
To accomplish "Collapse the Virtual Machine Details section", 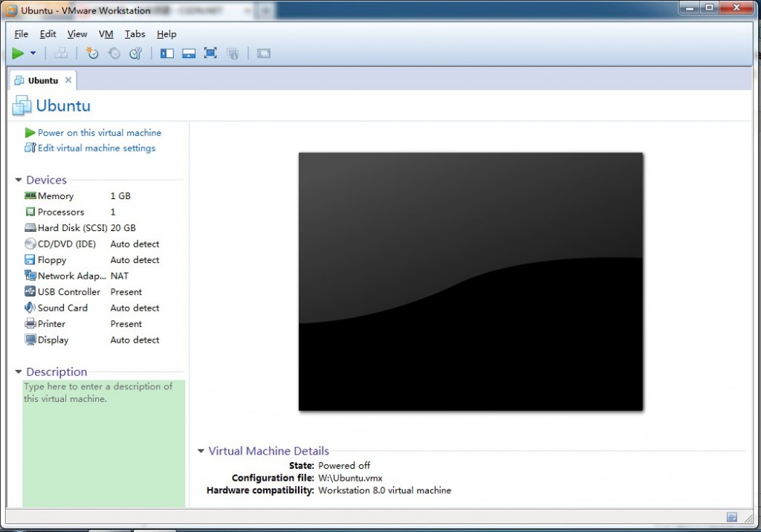I will tap(201, 451).
